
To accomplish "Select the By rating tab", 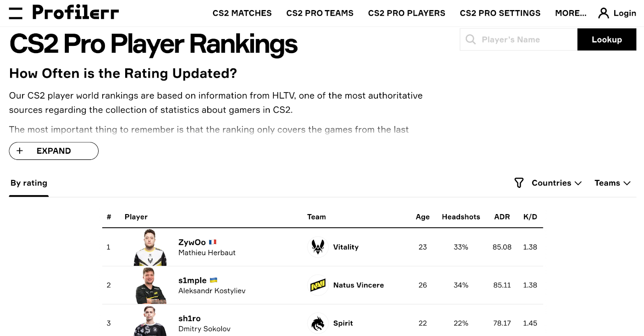I will pos(29,183).
